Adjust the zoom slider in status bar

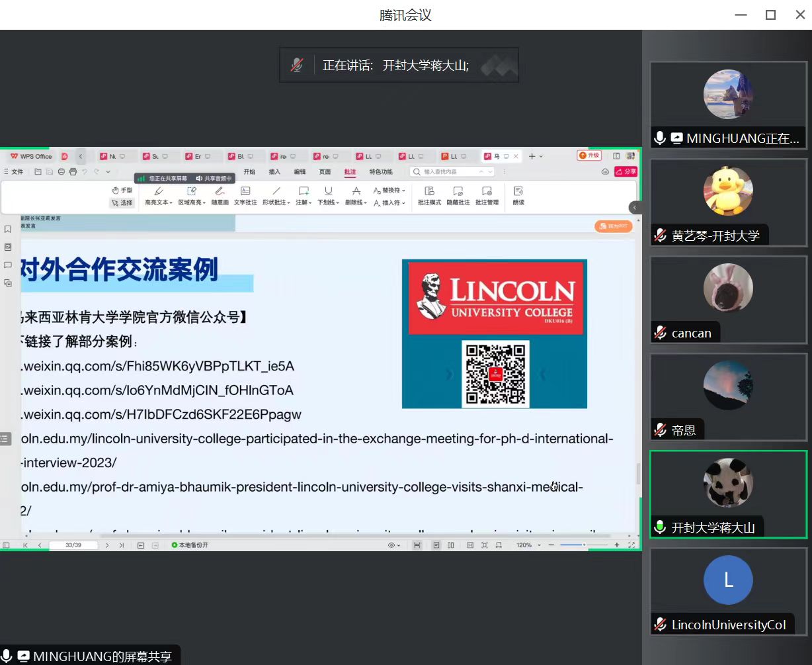click(584, 545)
